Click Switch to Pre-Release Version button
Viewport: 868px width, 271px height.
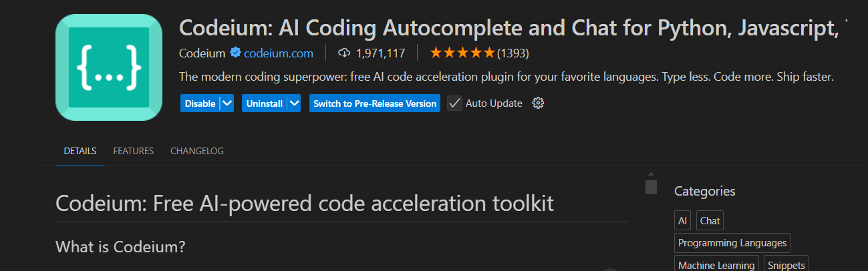click(x=375, y=103)
